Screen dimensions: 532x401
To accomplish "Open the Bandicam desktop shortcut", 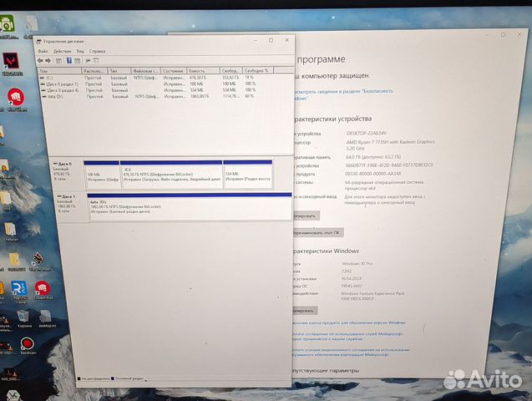I will 28,346.
